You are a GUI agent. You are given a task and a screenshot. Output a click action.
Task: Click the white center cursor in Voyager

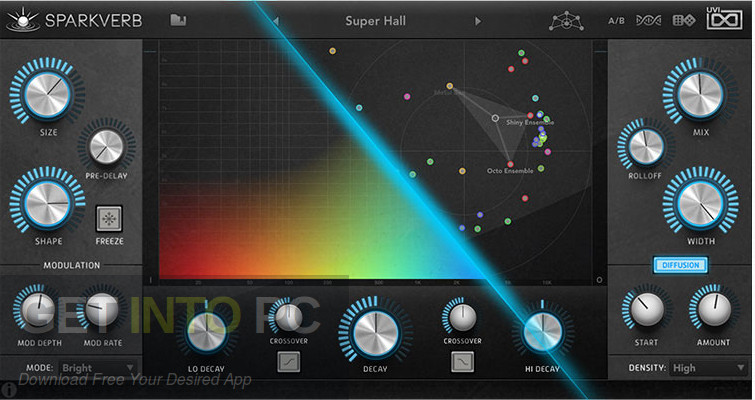click(495, 118)
